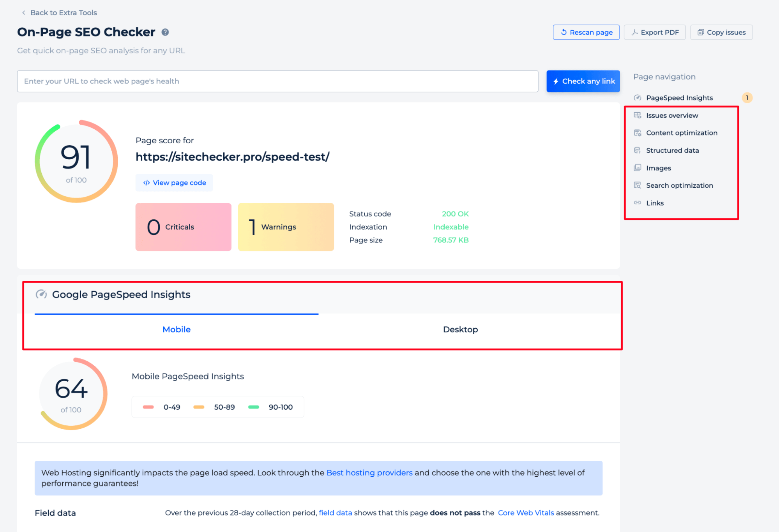Screen dimensions: 779x532
Task: Click the Mobile PageSpeed Insights label
Action: pos(188,376)
